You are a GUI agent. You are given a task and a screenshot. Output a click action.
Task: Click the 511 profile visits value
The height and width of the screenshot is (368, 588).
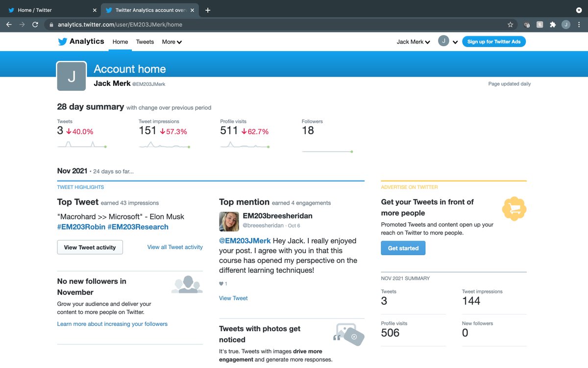(228, 131)
